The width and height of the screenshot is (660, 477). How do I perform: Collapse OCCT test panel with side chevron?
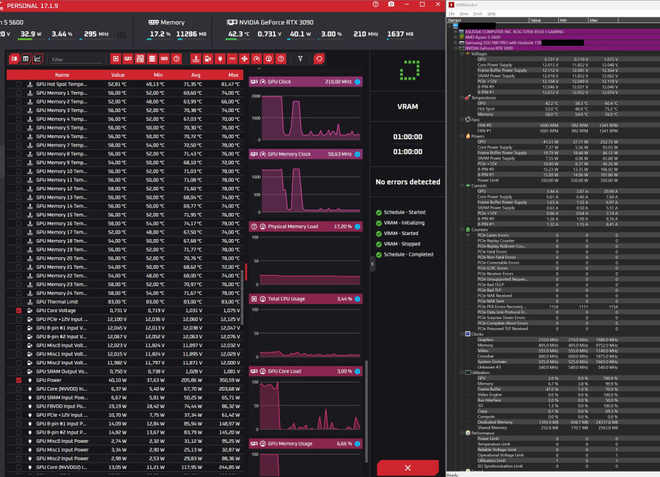click(x=372, y=264)
